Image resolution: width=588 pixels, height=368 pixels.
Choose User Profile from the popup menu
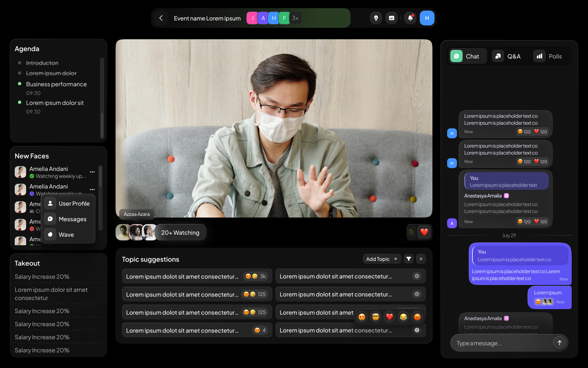pos(68,204)
